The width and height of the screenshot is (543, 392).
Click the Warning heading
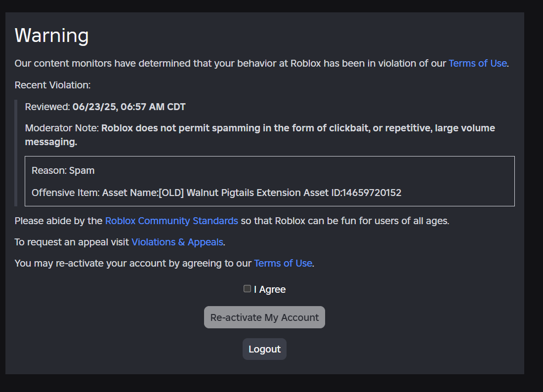51,35
